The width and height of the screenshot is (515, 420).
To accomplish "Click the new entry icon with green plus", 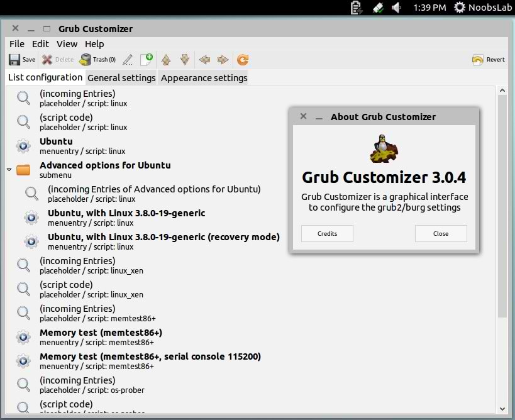I will [x=147, y=60].
